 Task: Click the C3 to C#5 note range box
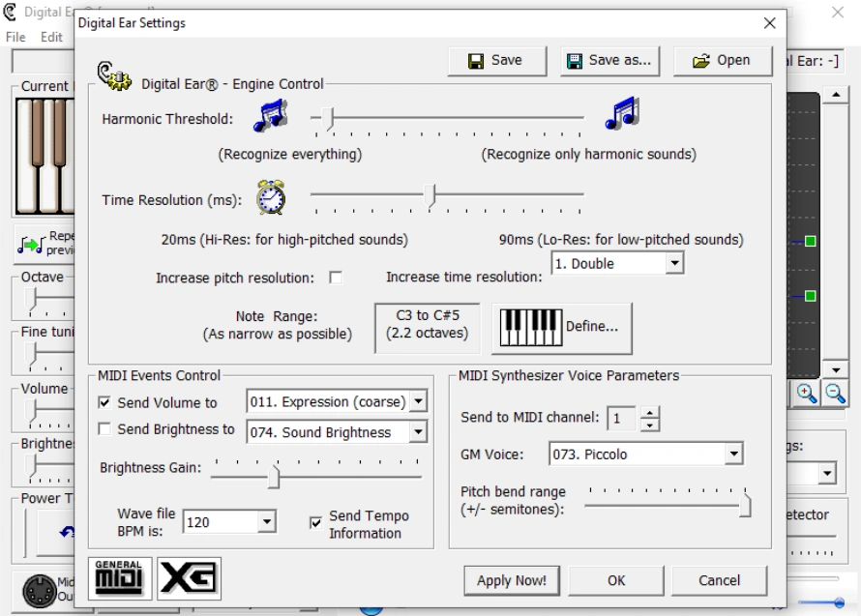click(428, 328)
